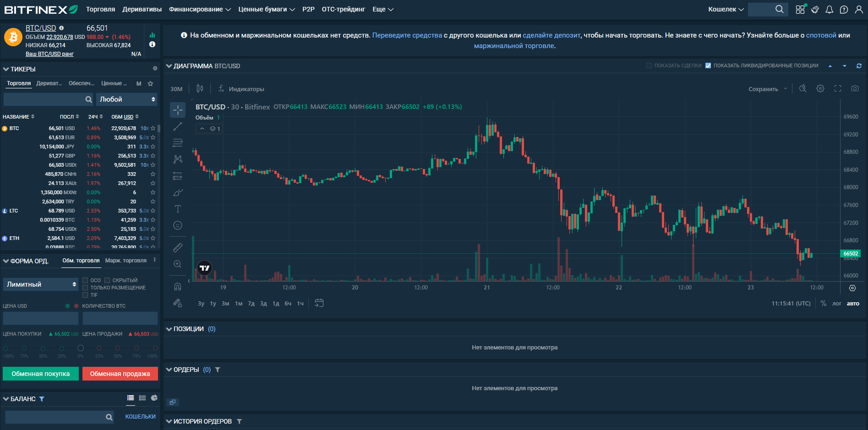Open the chart Indicators menu
The height and width of the screenshot is (430, 868).
(241, 89)
